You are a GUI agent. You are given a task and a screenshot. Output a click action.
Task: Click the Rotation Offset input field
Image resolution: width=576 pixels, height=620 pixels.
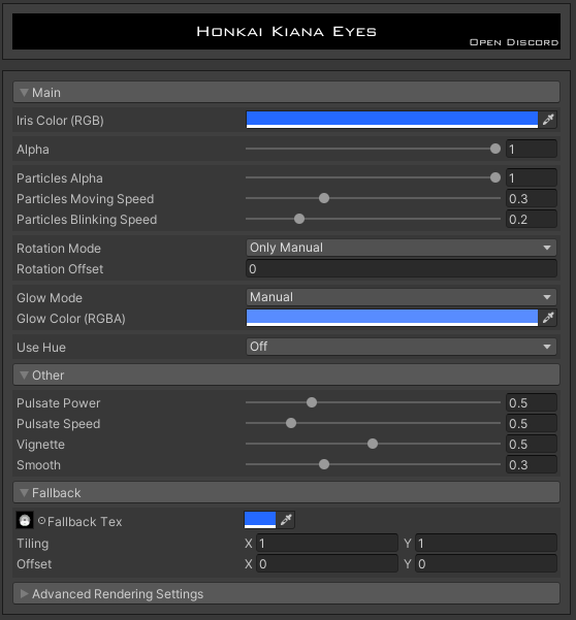pyautogui.click(x=401, y=269)
